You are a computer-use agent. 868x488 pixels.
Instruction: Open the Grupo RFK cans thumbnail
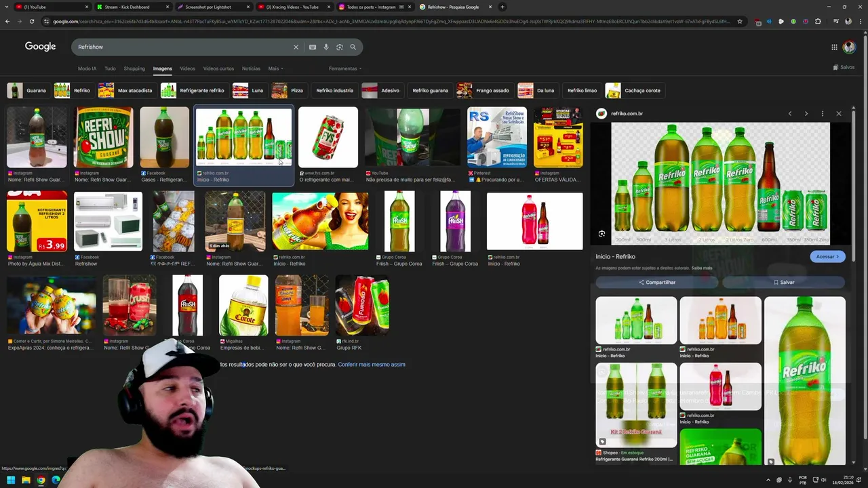pos(362,305)
